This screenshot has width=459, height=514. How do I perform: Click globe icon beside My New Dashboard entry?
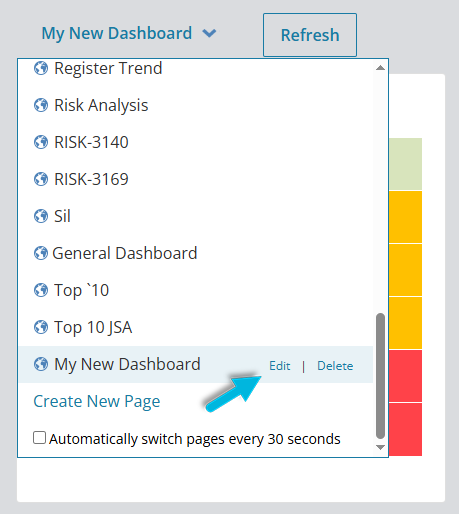tap(41, 364)
